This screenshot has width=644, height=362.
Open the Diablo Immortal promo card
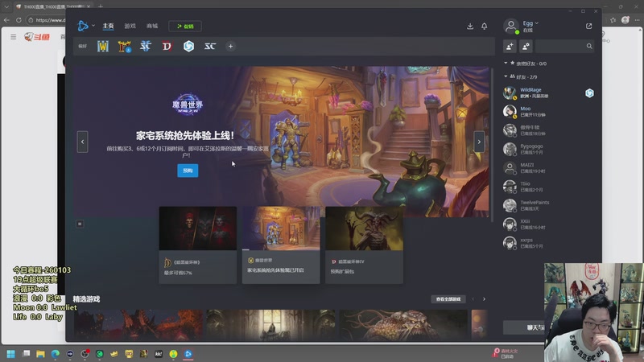[197, 245]
